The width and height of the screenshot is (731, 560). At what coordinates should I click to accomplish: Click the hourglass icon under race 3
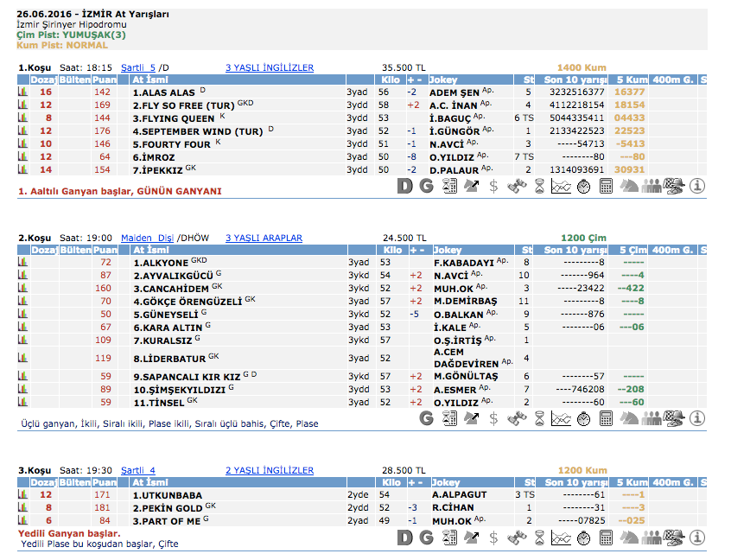coord(538,538)
